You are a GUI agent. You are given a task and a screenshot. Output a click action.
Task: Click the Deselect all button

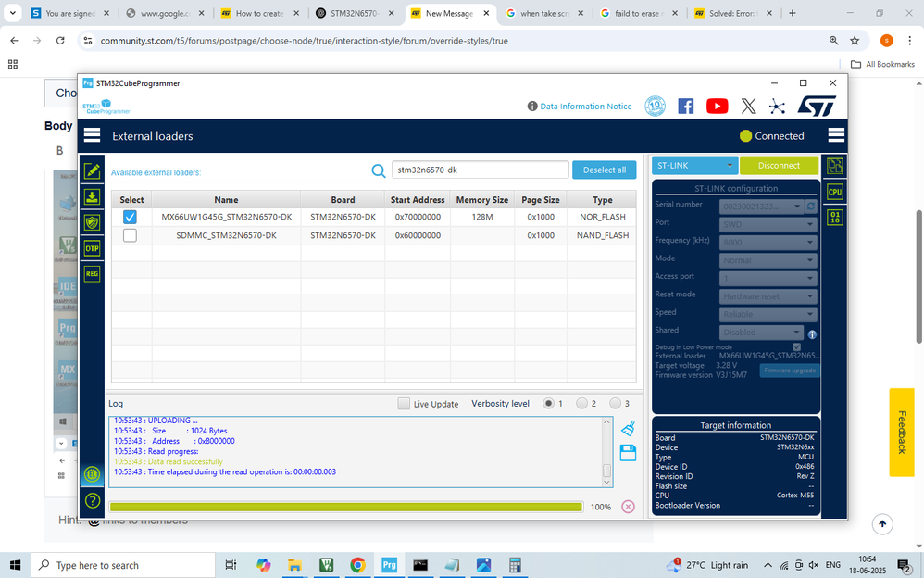point(604,170)
